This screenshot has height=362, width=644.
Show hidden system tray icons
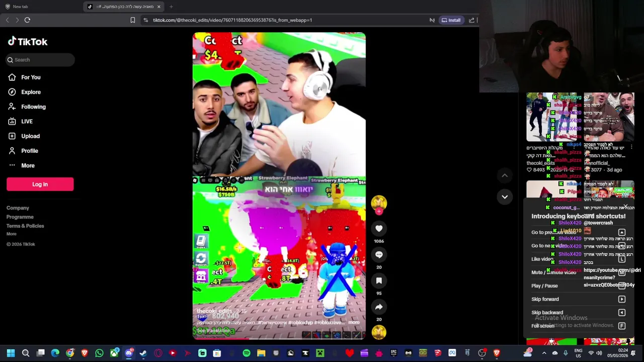coord(544,353)
